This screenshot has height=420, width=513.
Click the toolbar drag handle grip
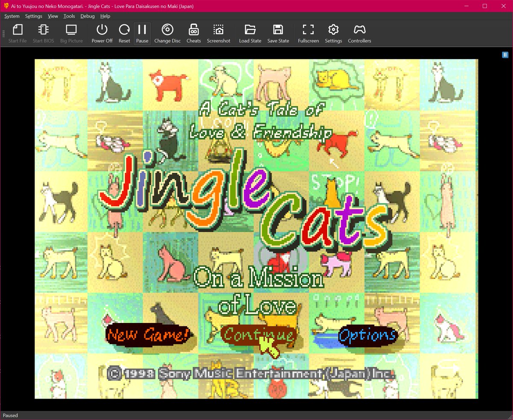click(3, 34)
